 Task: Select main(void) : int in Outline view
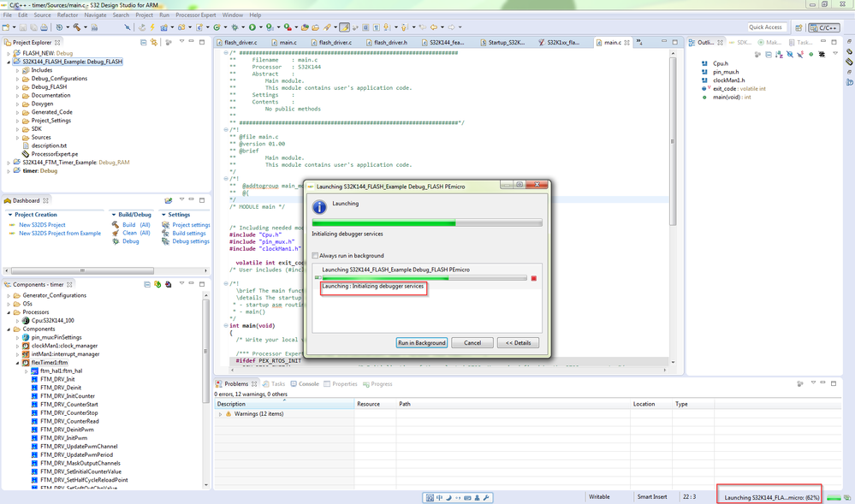pyautogui.click(x=732, y=97)
